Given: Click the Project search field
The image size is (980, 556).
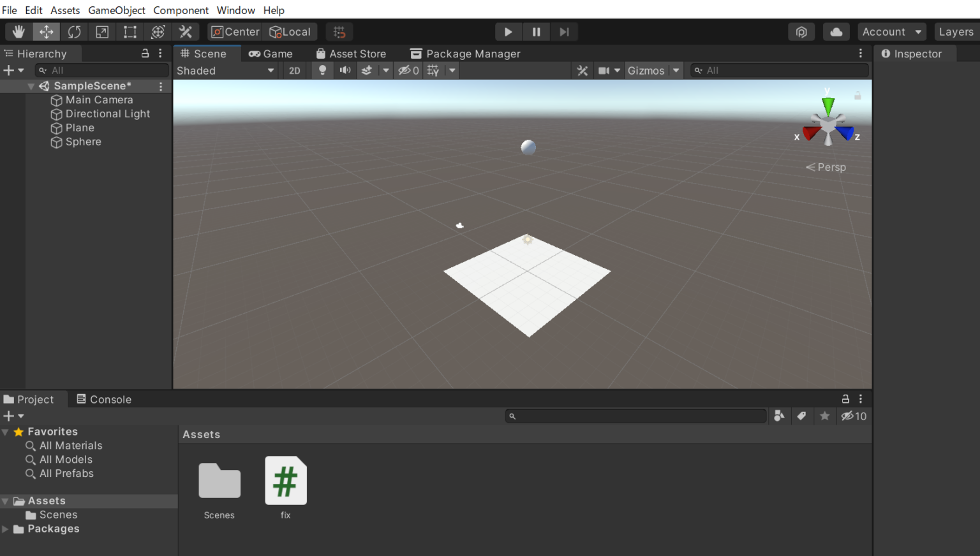Looking at the screenshot, I should (x=635, y=416).
